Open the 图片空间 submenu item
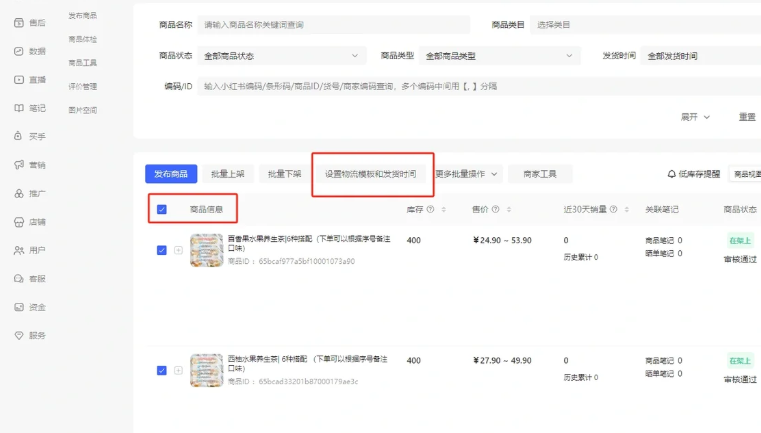 [83, 110]
